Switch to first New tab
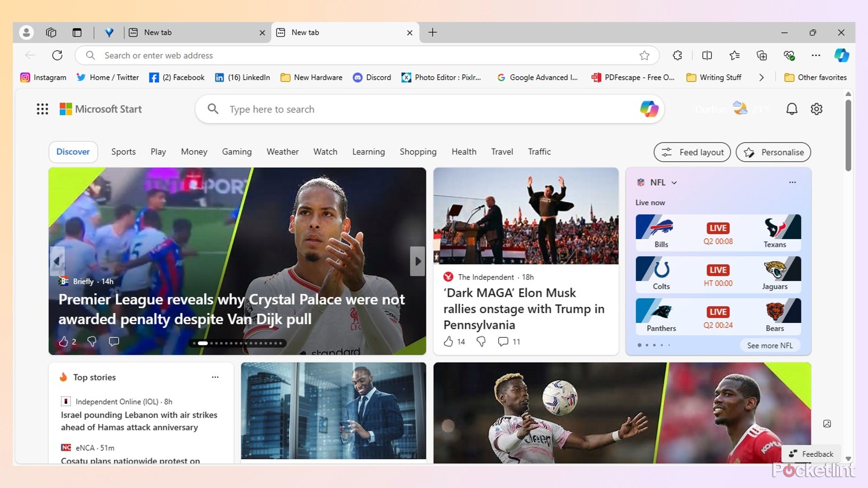 [197, 33]
